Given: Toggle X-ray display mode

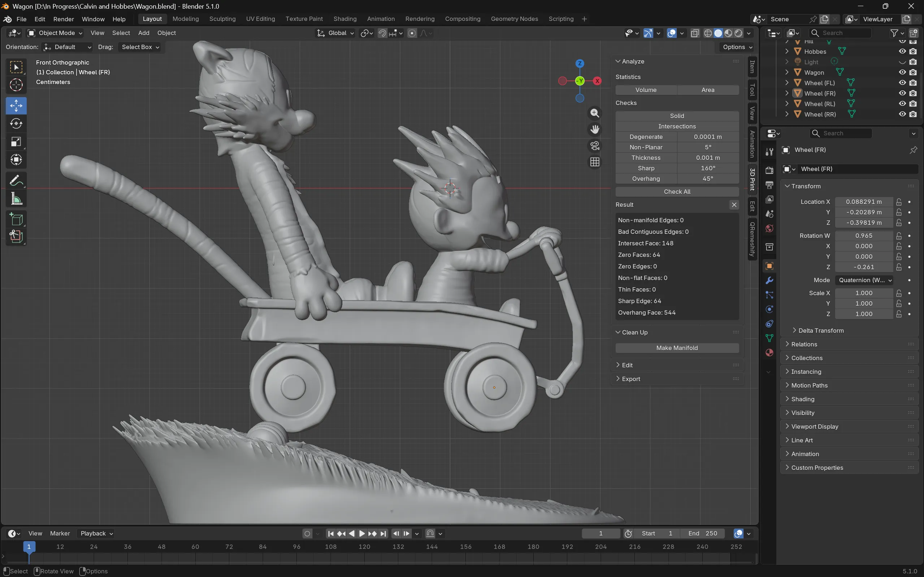Looking at the screenshot, I should [695, 33].
